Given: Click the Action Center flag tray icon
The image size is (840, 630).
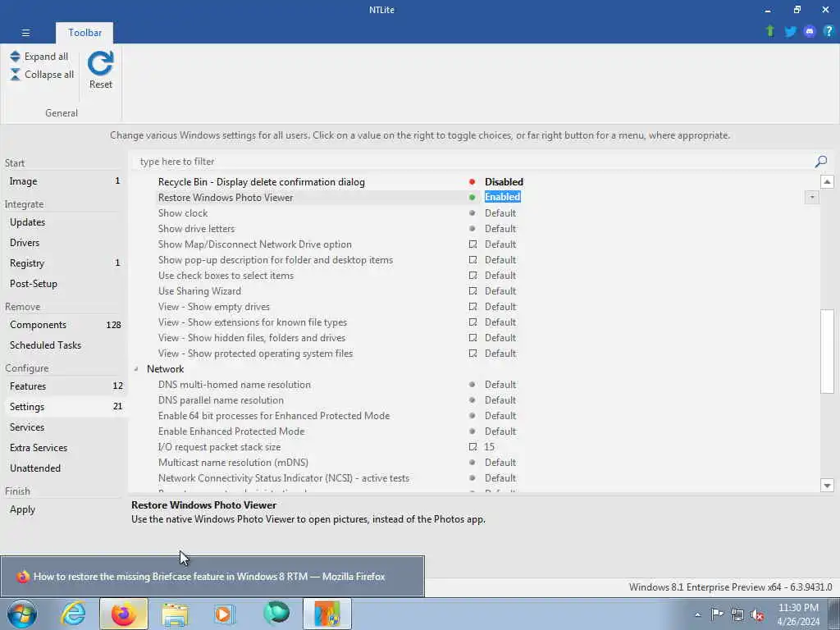Looking at the screenshot, I should [717, 614].
